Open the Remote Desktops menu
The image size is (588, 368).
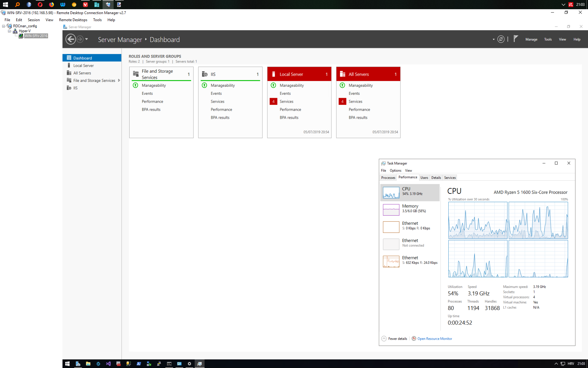(x=73, y=20)
